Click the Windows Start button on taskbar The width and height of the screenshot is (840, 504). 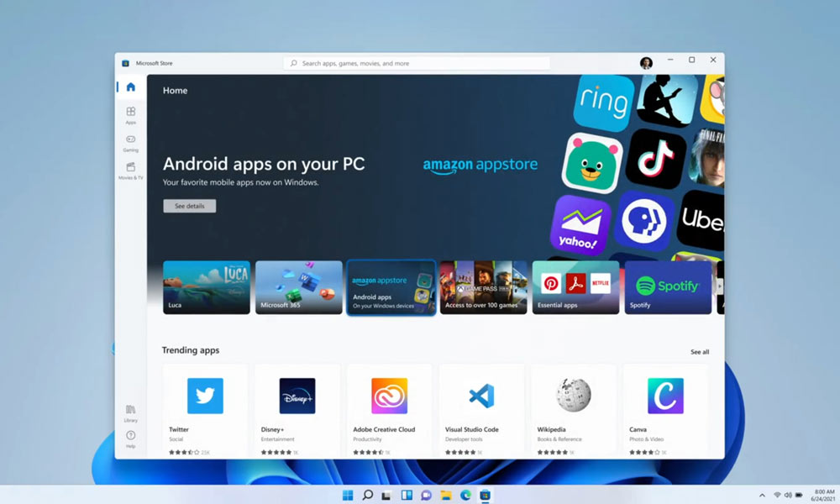(x=348, y=495)
